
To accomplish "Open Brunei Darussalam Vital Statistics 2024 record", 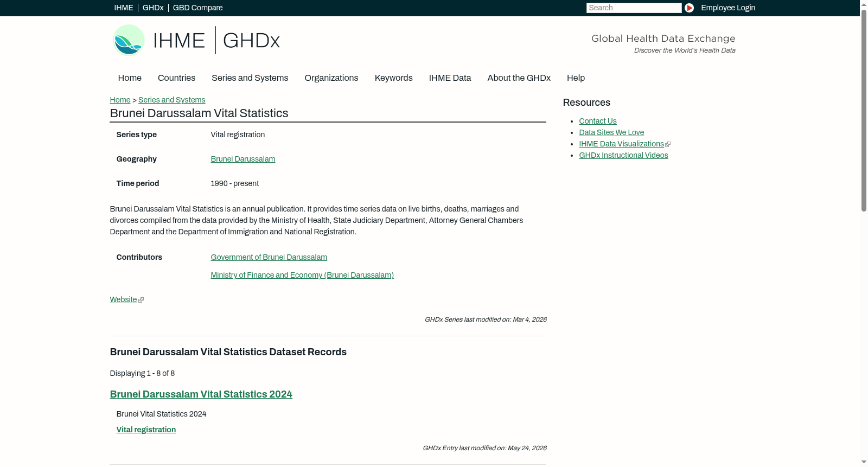I will coord(201,394).
